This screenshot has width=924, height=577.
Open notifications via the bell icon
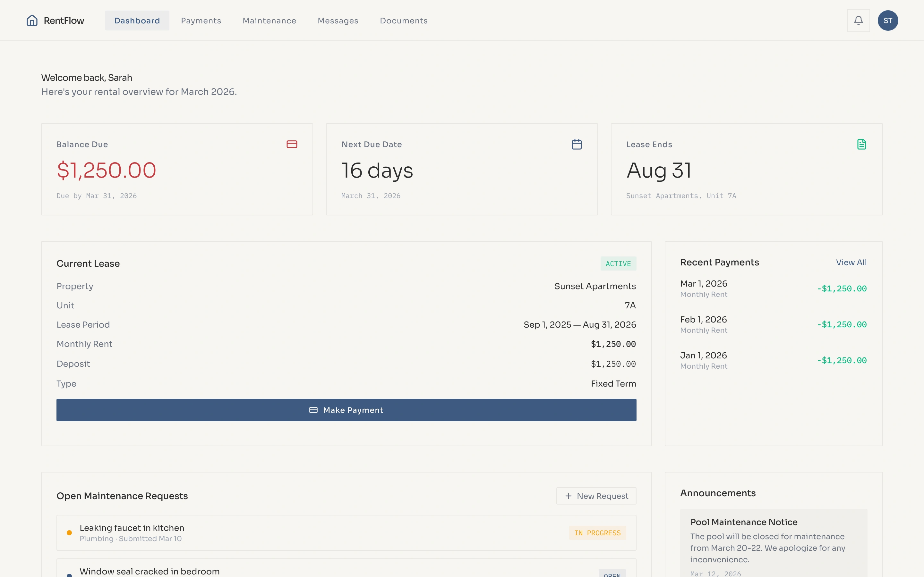[x=858, y=20]
